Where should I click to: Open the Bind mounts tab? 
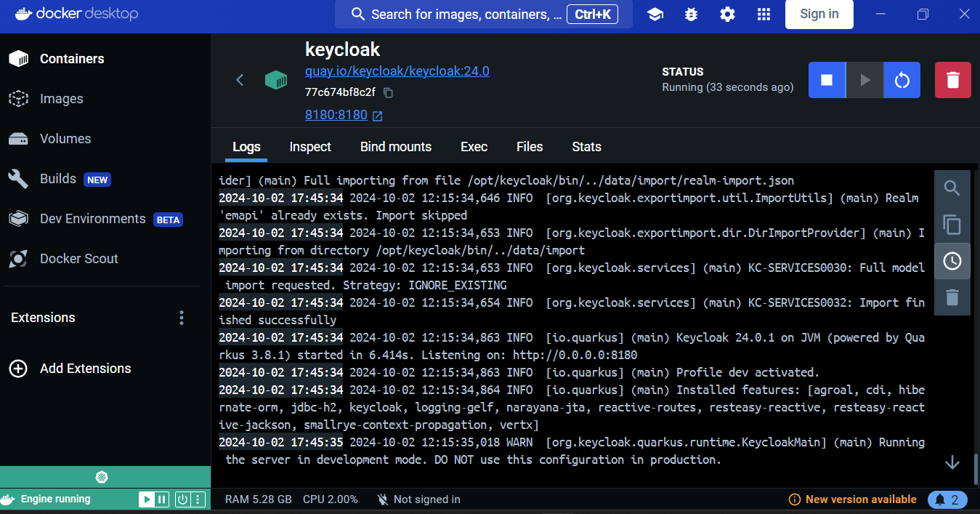[396, 147]
